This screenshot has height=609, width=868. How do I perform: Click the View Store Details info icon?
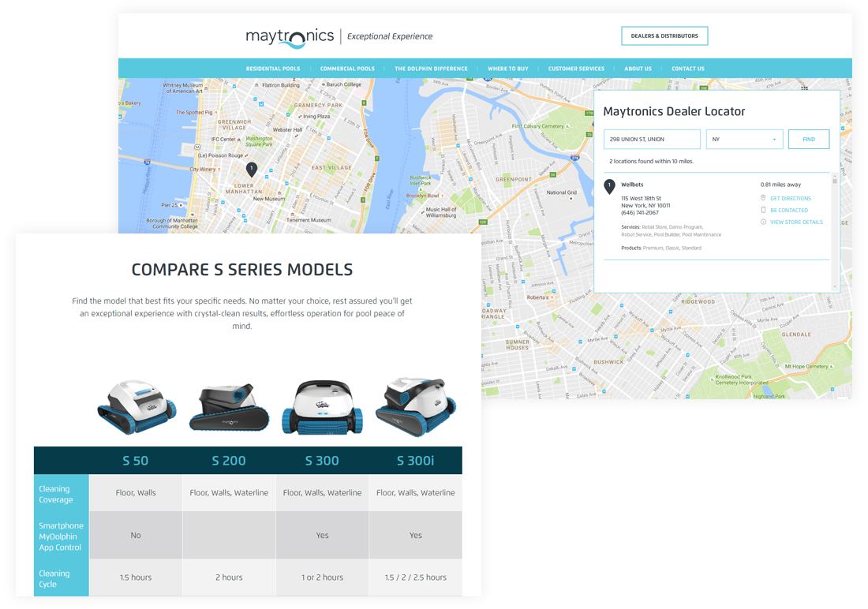(763, 222)
